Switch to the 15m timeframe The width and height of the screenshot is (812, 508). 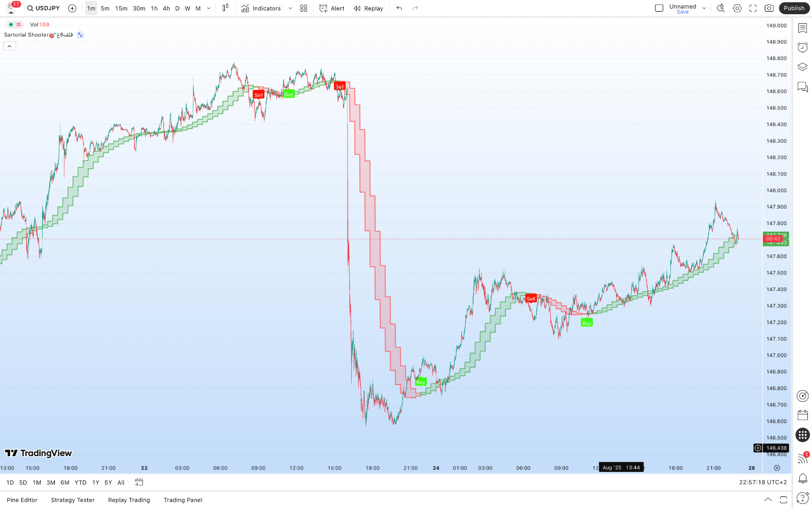121,8
